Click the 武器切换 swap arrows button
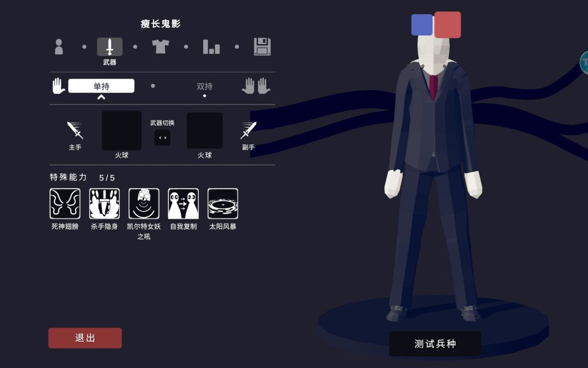The height and width of the screenshot is (368, 588). tap(162, 138)
